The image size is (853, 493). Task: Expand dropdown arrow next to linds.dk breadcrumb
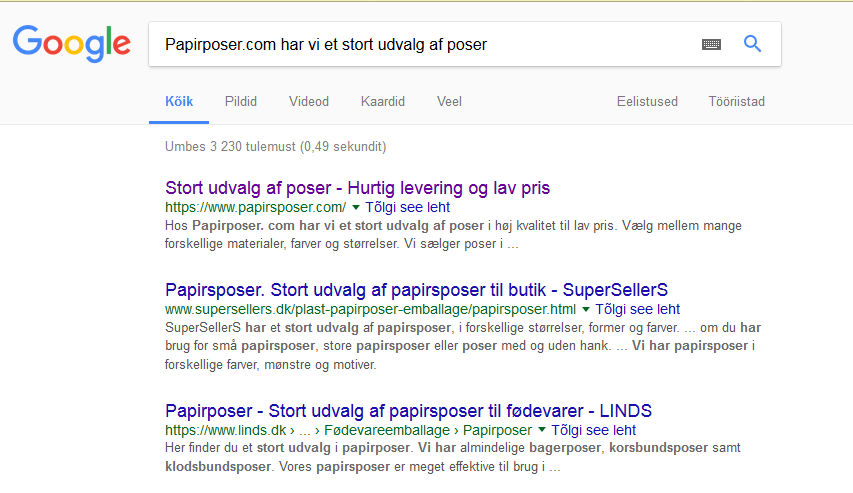pos(542,430)
